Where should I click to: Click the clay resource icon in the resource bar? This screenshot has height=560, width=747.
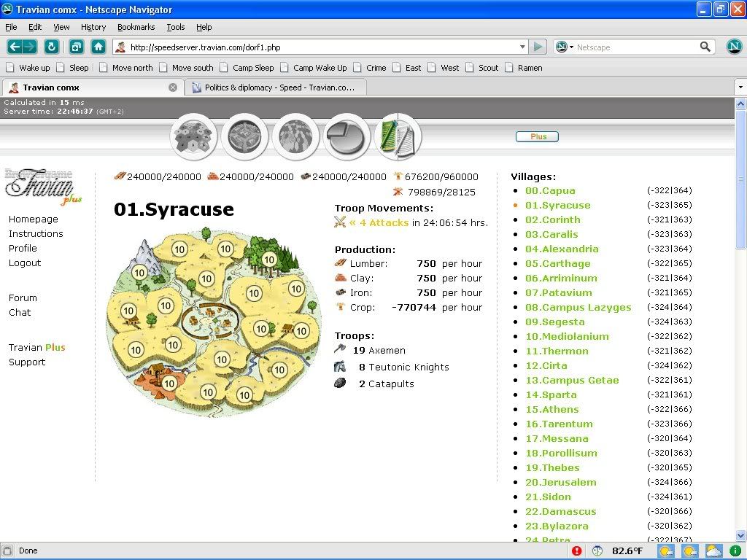click(x=212, y=176)
